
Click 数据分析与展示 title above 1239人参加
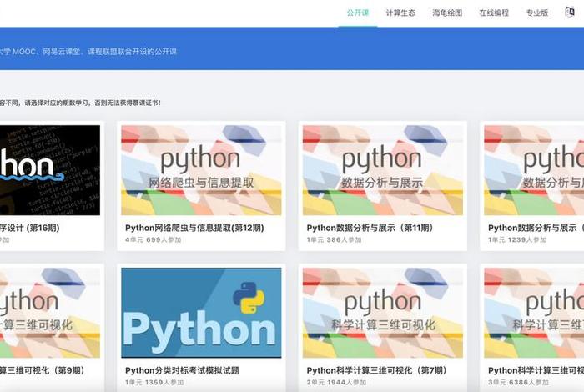536,228
